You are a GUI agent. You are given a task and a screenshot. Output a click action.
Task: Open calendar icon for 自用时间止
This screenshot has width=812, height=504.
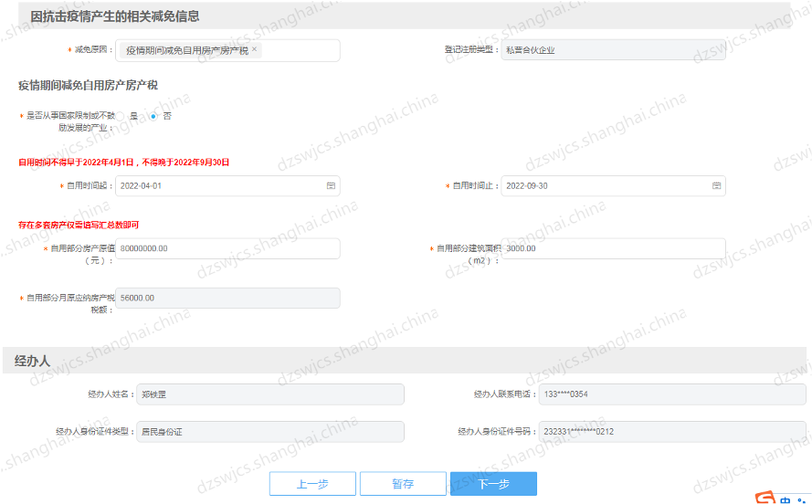[717, 185]
